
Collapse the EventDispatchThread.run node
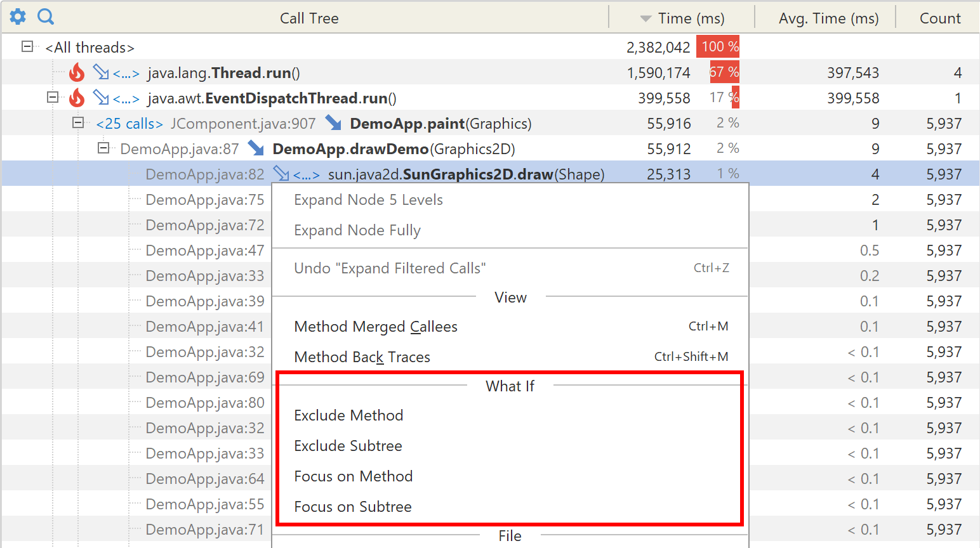(53, 97)
